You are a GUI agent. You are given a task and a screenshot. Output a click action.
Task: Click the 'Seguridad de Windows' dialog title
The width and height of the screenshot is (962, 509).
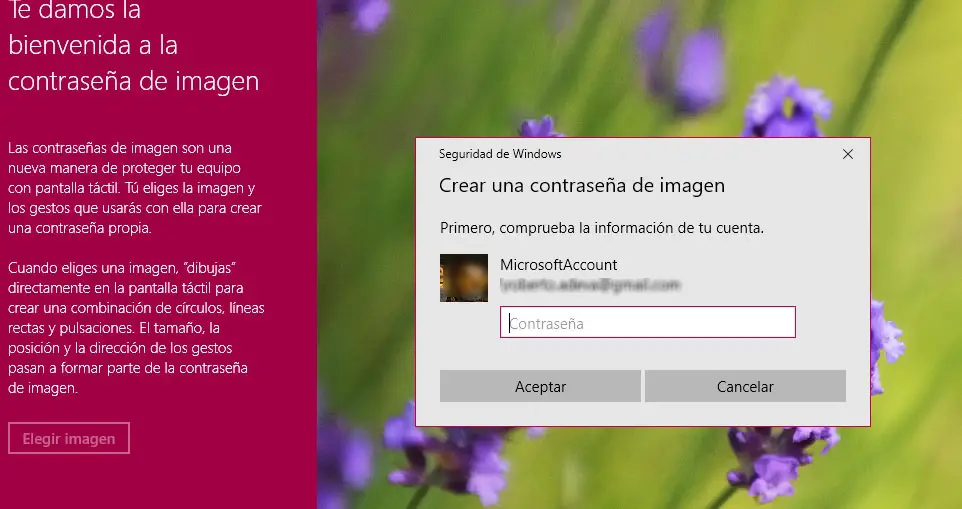pos(500,154)
